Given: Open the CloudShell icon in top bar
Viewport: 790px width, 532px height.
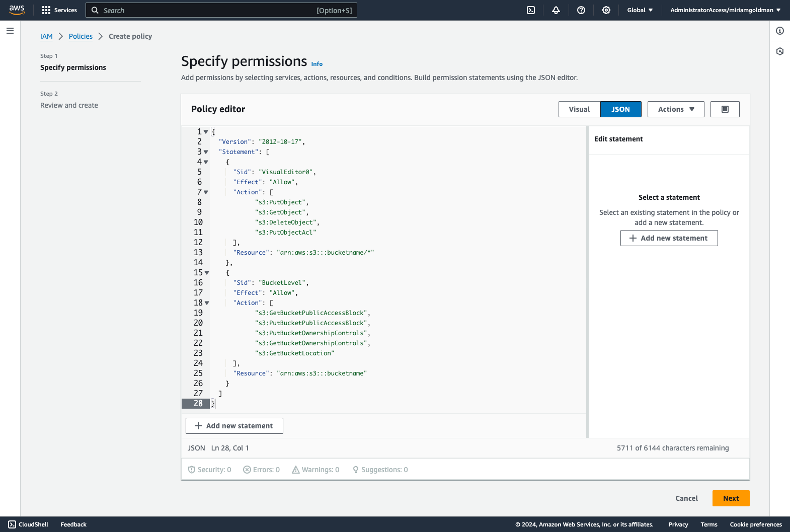Looking at the screenshot, I should (x=531, y=10).
